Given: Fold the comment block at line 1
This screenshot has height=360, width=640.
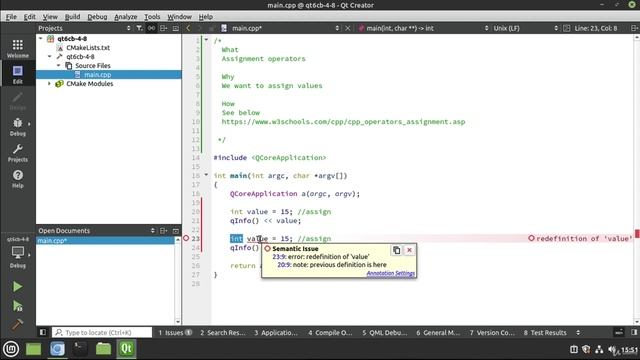Looking at the screenshot, I should coord(206,40).
